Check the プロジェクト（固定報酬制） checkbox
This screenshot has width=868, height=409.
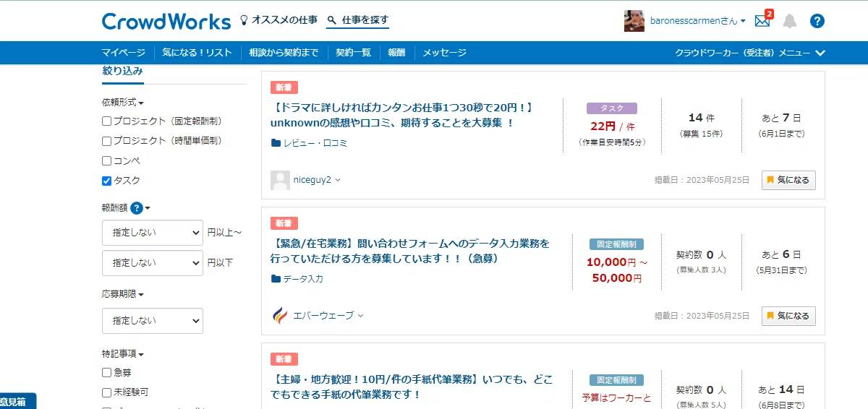pyautogui.click(x=107, y=121)
